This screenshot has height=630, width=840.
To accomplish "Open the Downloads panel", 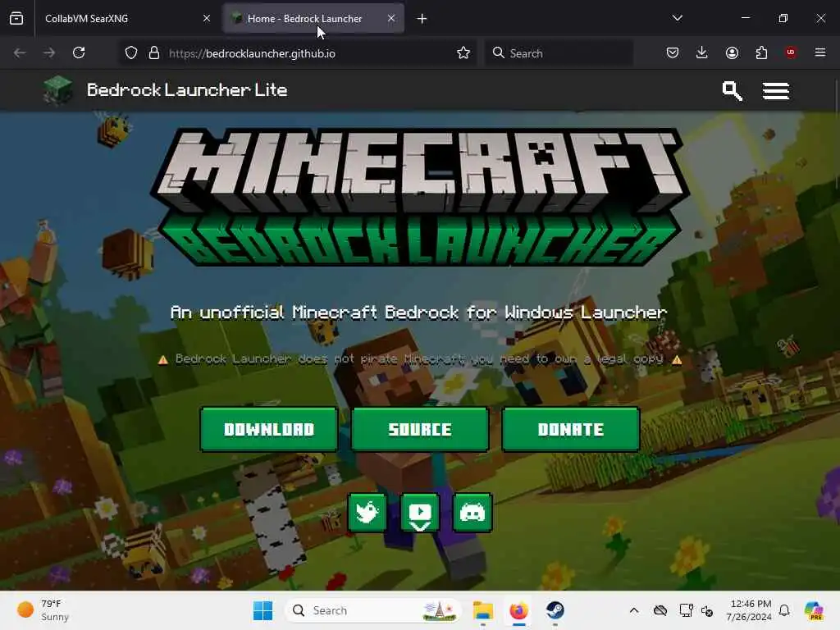I will click(x=702, y=52).
